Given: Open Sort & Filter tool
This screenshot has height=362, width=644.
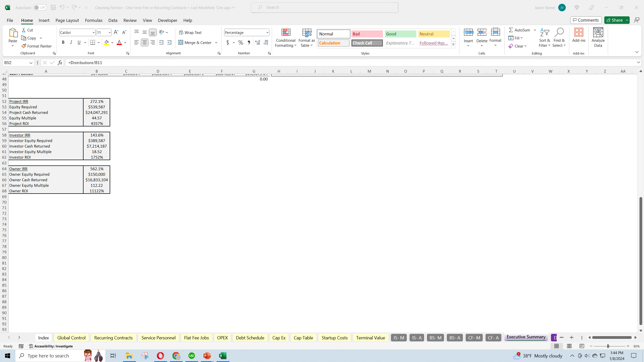Looking at the screenshot, I should click(x=544, y=38).
